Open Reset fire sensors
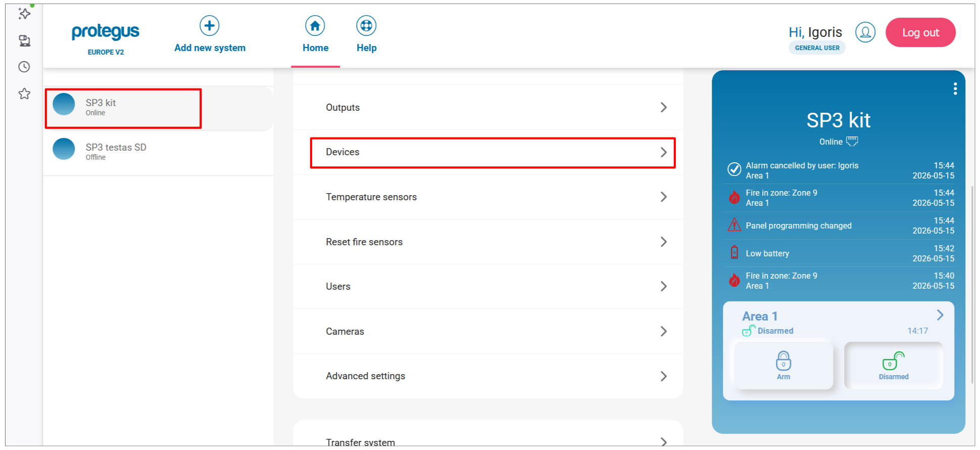 488,242
